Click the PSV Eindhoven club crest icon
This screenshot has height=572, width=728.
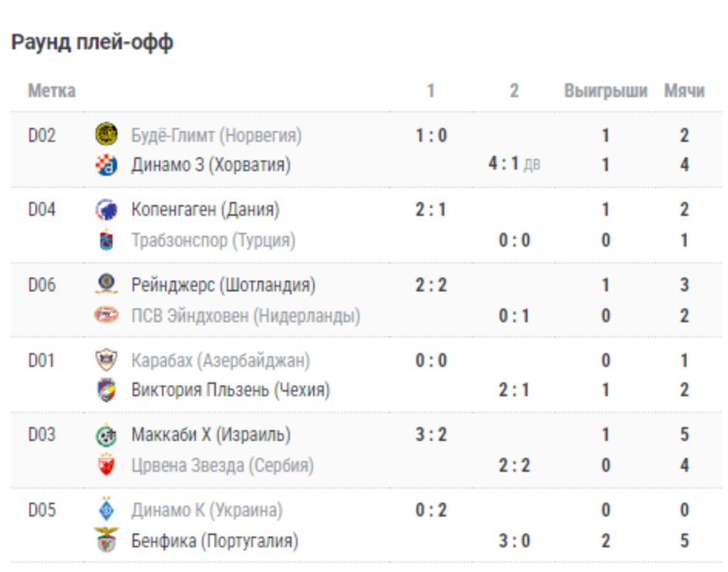click(106, 315)
